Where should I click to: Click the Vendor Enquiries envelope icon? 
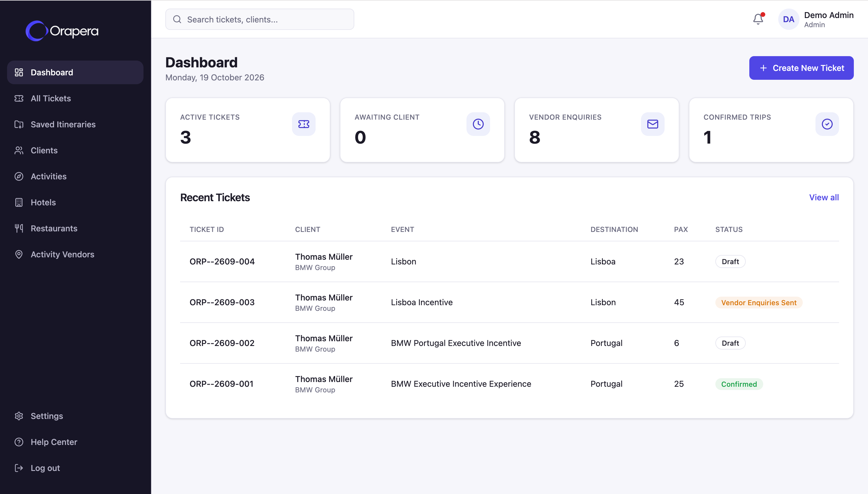[652, 124]
